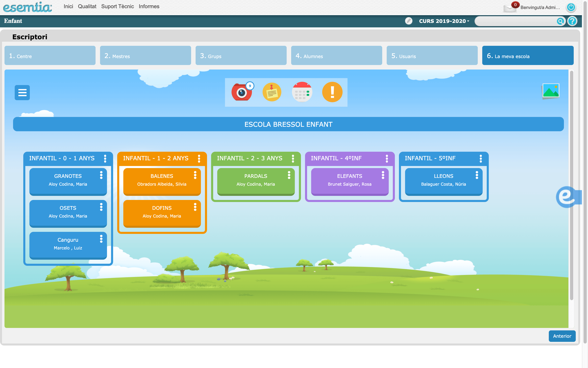Click the pencil edit icon near CURS

click(x=409, y=21)
